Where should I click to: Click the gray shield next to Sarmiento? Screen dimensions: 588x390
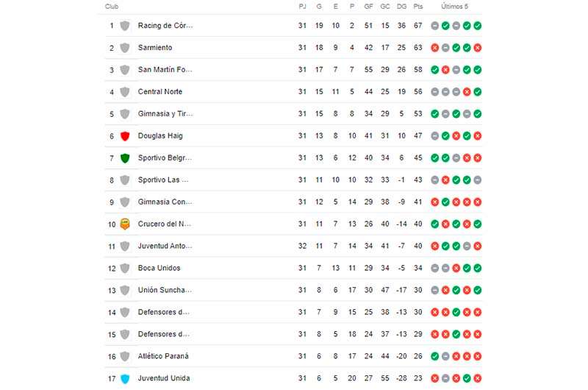(125, 48)
